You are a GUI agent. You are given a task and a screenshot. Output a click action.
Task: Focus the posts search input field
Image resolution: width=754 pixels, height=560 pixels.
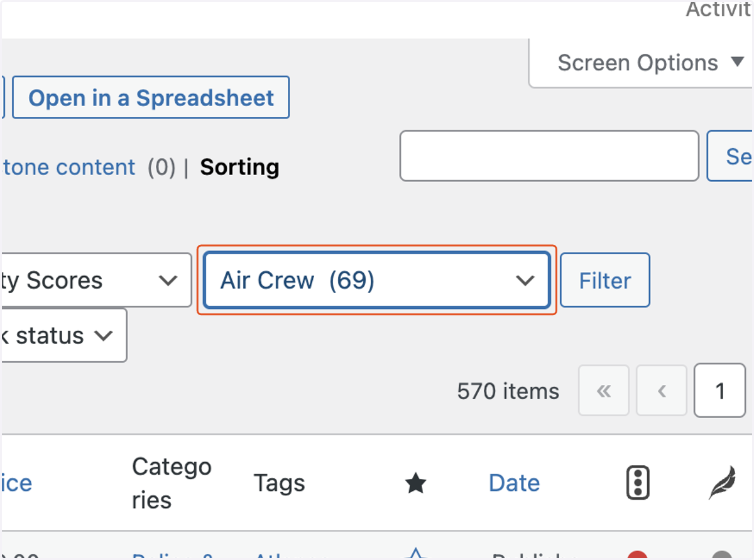[549, 156]
